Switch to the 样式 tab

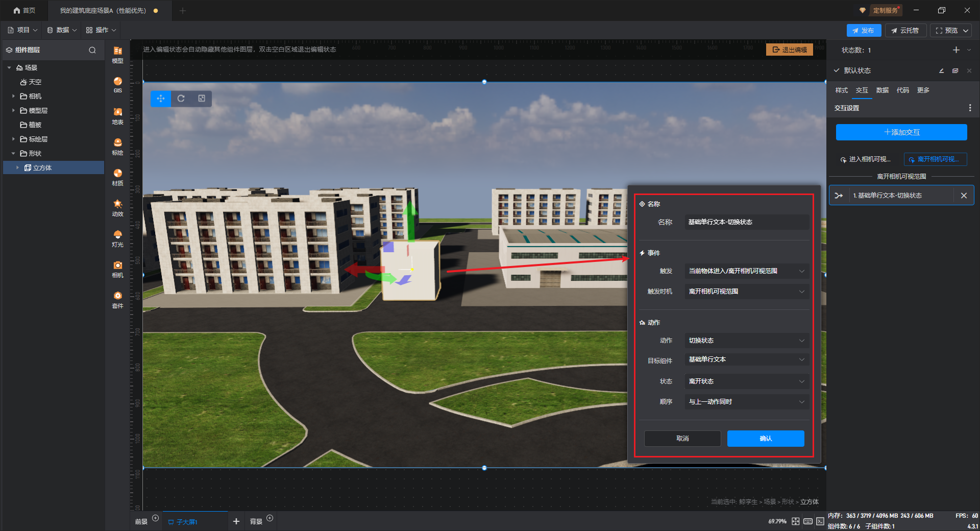click(841, 90)
